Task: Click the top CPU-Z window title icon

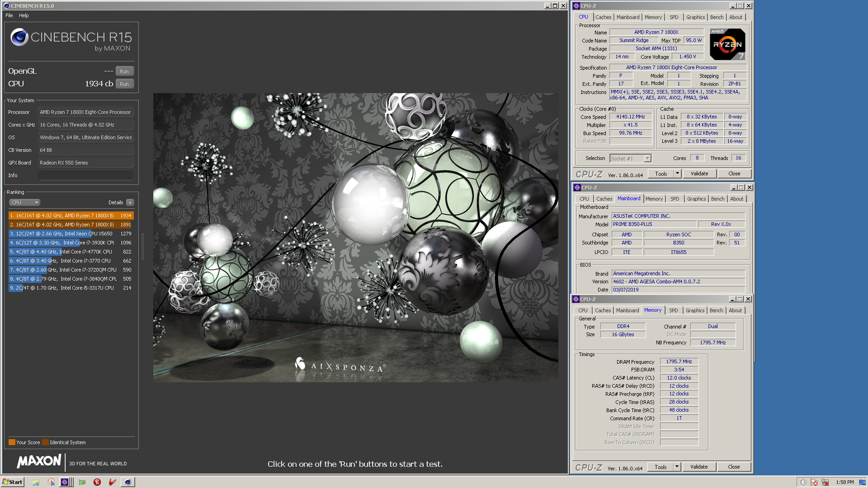Action: (x=576, y=6)
